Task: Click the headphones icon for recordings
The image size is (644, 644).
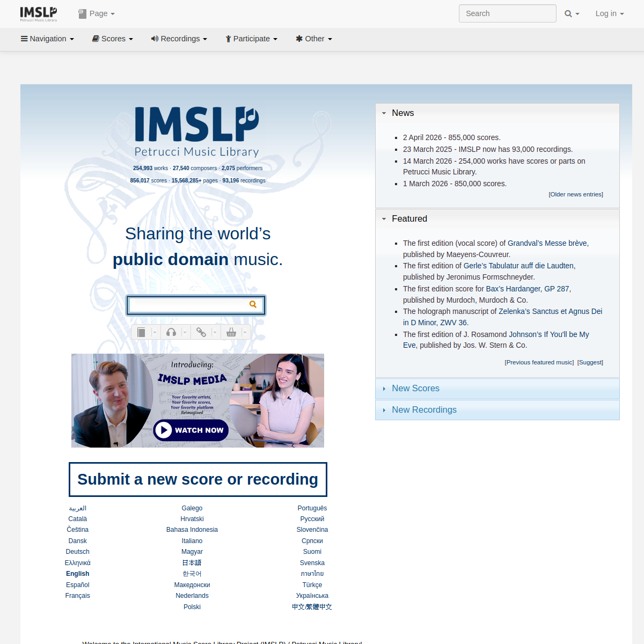Action: [x=171, y=332]
